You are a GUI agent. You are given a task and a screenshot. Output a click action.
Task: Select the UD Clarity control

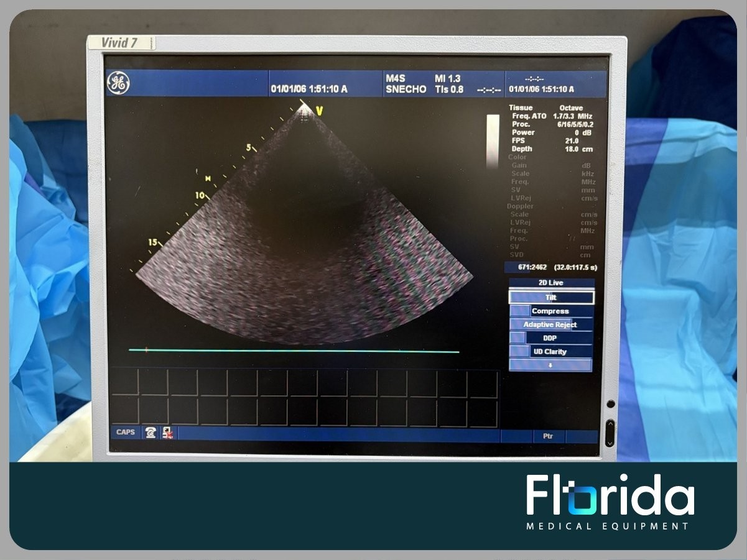[551, 352]
